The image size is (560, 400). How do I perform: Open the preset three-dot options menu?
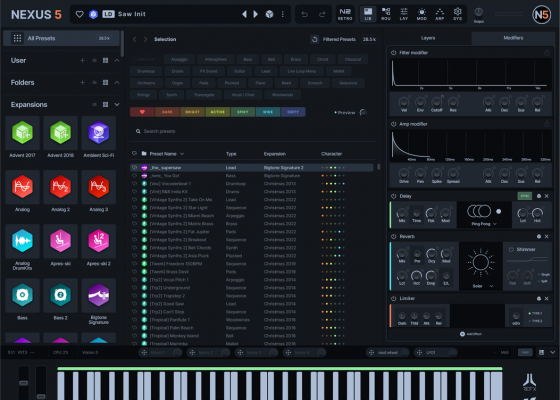(282, 14)
